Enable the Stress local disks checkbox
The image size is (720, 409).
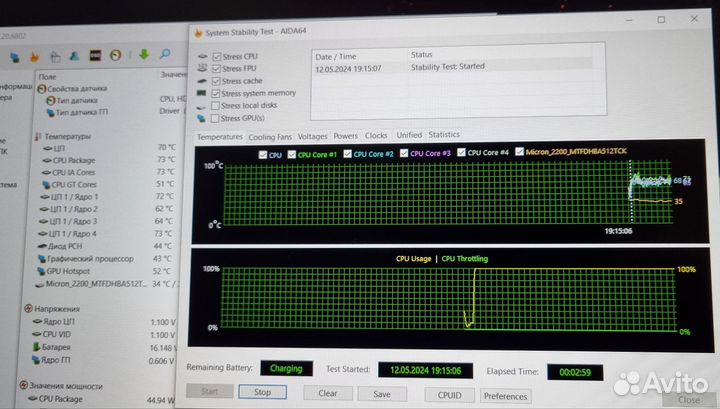pyautogui.click(x=215, y=106)
